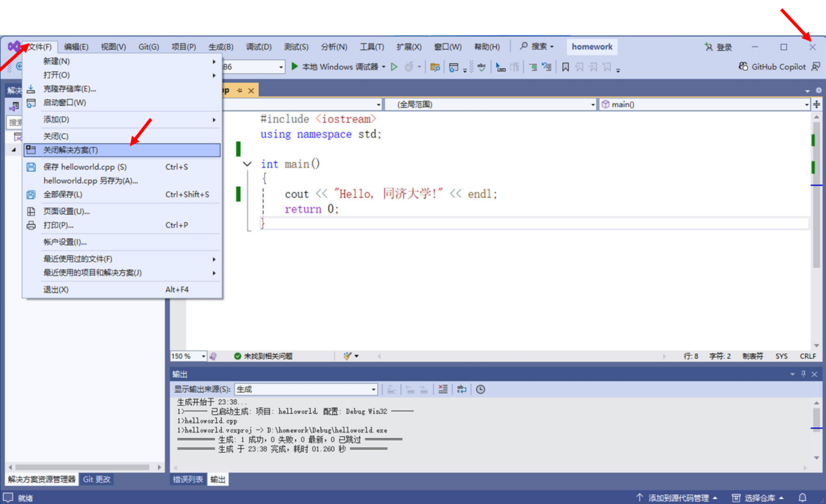
Task: Expand the output source 生成 combo box
Action: tap(373, 389)
